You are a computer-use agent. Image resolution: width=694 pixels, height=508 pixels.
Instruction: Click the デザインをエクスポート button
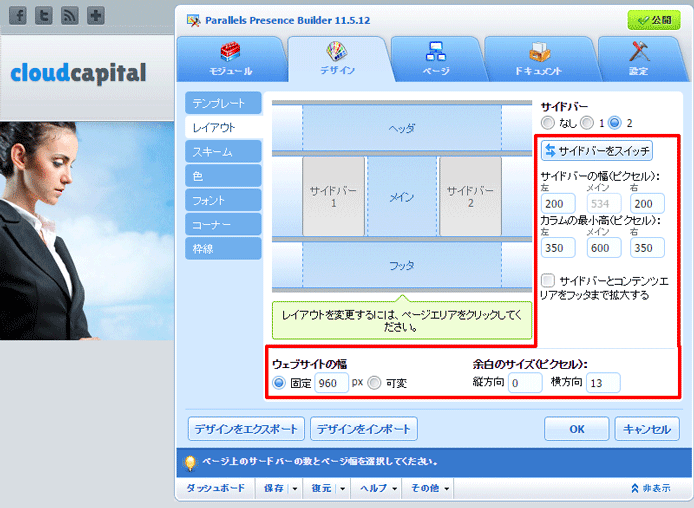point(245,429)
